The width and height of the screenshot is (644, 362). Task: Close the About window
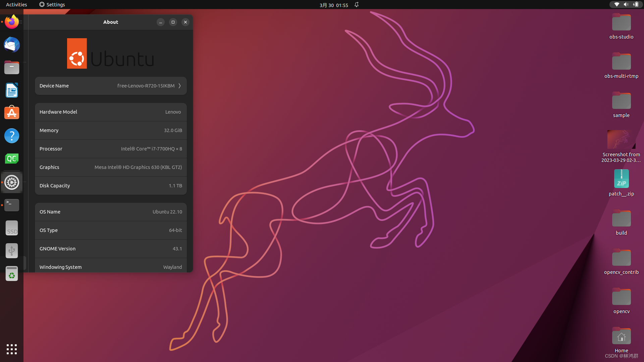coord(185,22)
